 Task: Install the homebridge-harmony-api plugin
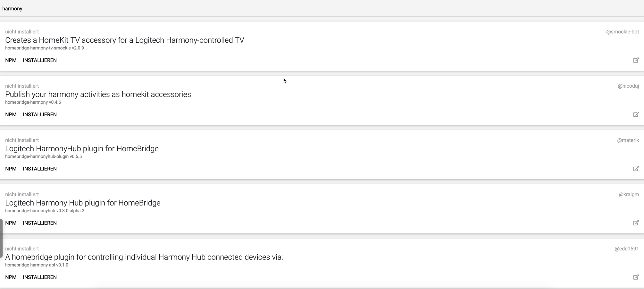click(40, 277)
